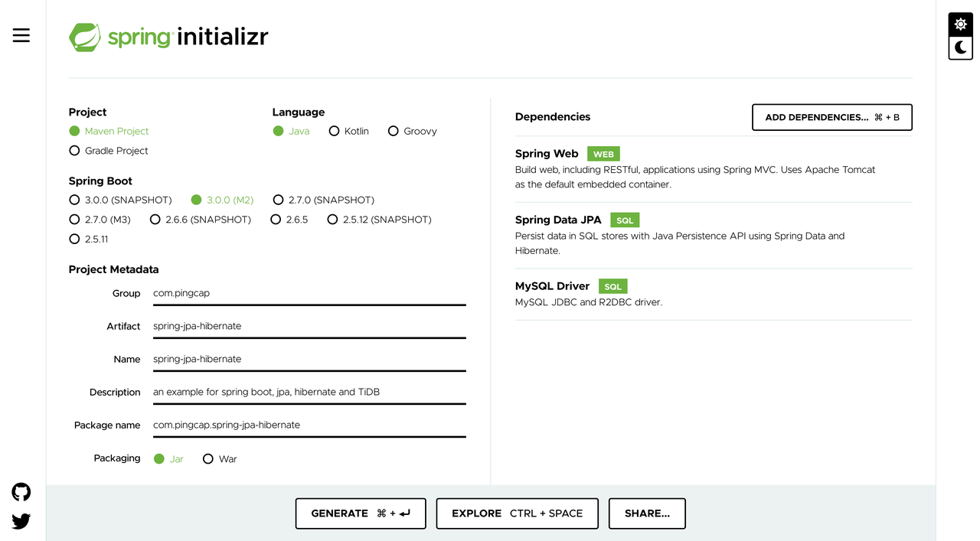Switch to the light theme sun icon
Viewport: 980px width, 541px height.
coord(960,24)
